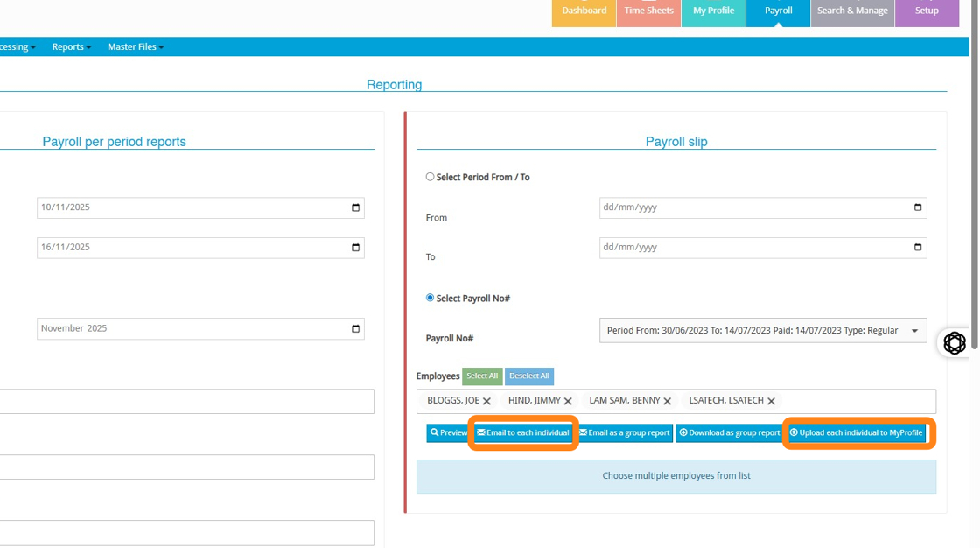This screenshot has height=548, width=980.
Task: Go to the Dashboard tab
Action: [x=584, y=11]
